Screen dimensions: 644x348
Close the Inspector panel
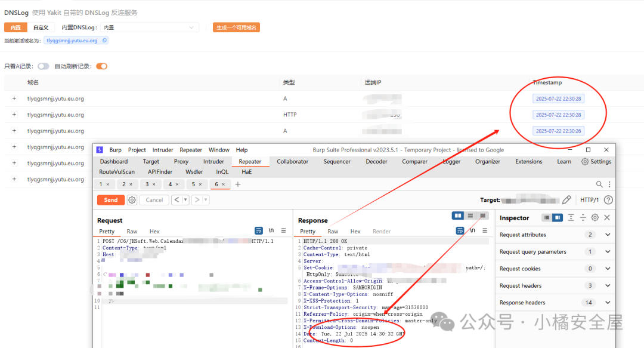tap(607, 218)
